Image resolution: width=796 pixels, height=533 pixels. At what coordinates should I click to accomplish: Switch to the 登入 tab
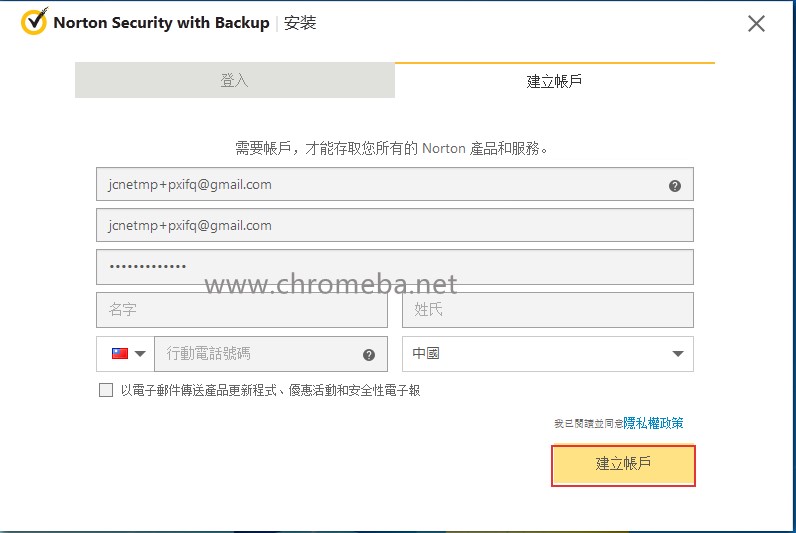pos(234,81)
